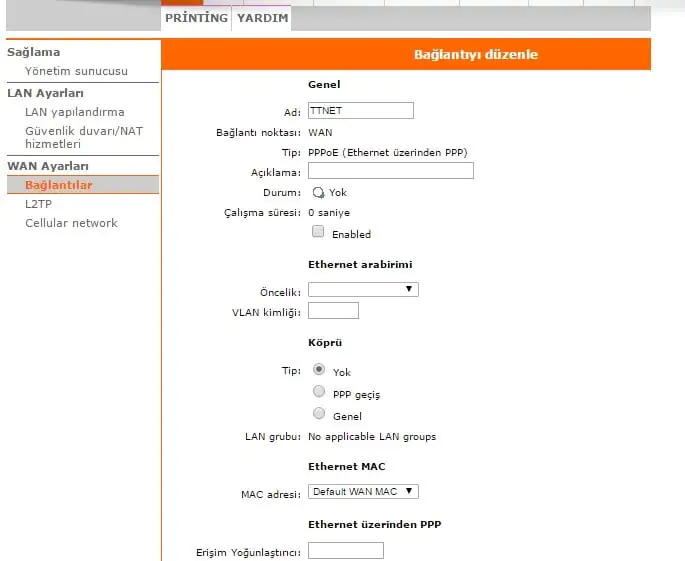This screenshot has width=685, height=561.
Task: Open the L2TP sidebar entry
Action: 38,203
